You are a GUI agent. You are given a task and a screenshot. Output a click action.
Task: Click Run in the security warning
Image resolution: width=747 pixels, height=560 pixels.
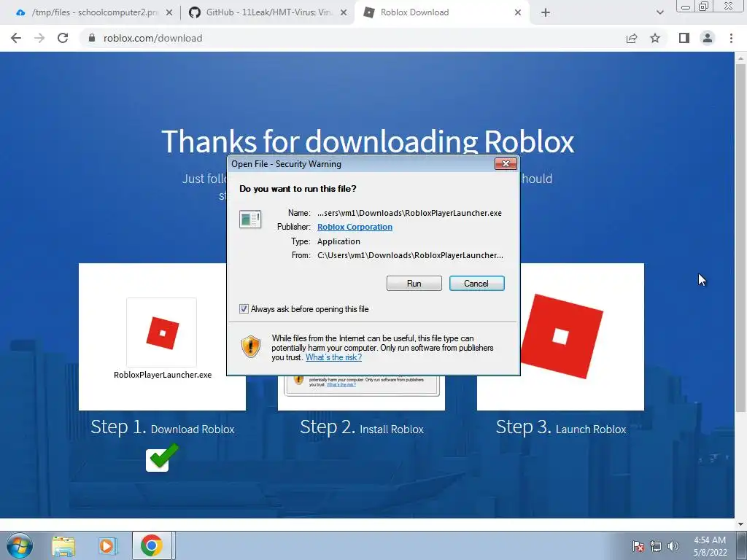pos(414,284)
